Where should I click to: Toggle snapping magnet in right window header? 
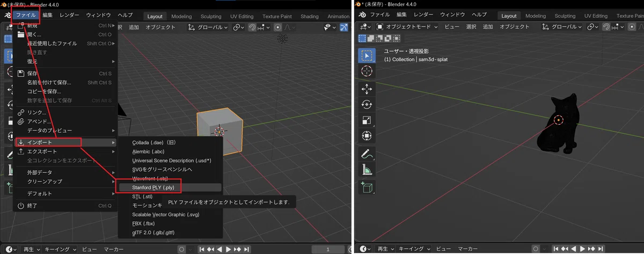point(606,27)
